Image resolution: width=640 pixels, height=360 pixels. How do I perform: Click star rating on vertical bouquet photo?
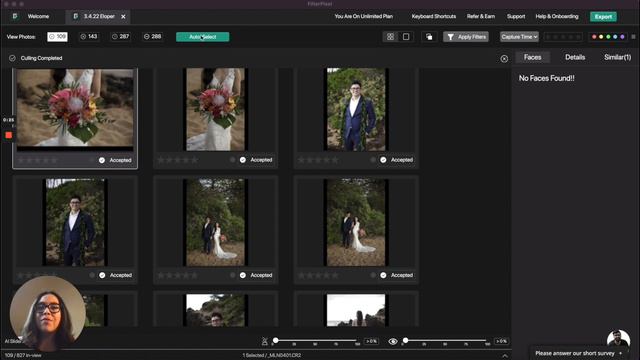[x=178, y=160]
